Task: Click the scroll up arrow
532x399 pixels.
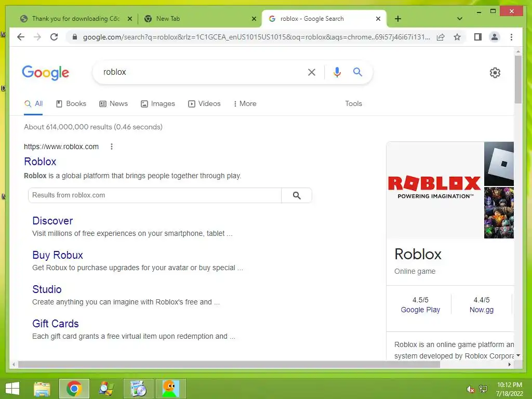Action: (x=518, y=51)
